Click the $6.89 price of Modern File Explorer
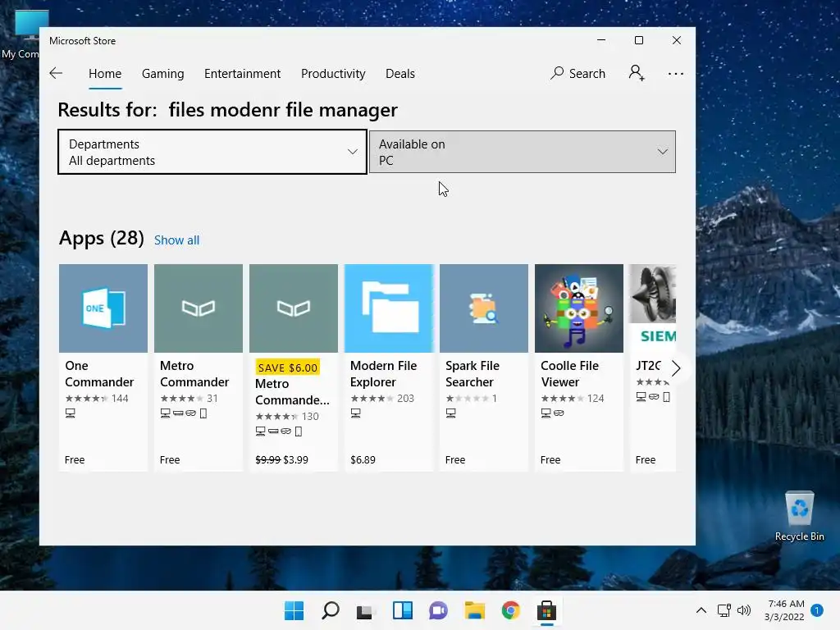840x630 pixels. pyautogui.click(x=363, y=459)
